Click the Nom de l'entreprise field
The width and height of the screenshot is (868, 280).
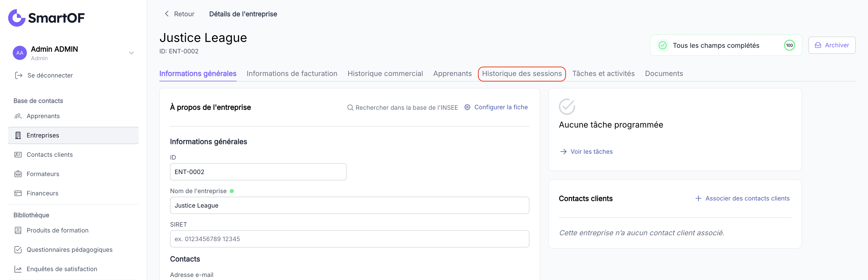(349, 206)
